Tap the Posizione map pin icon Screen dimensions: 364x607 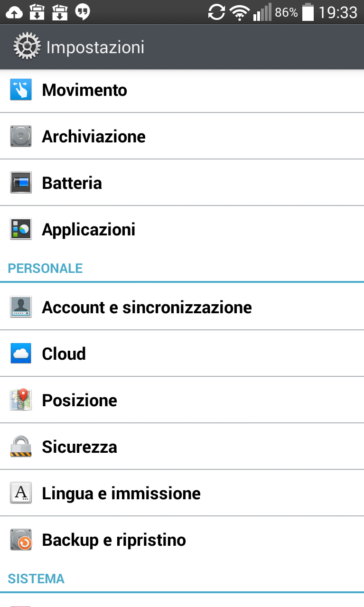click(x=21, y=400)
